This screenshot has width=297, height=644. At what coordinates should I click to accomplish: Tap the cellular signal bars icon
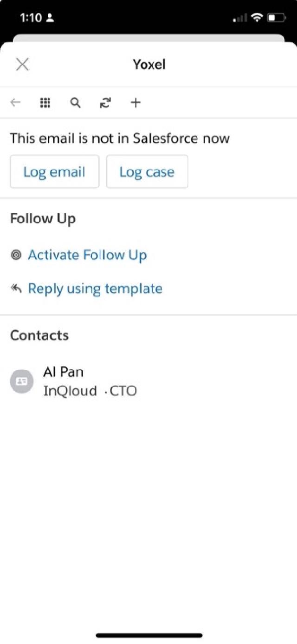239,18
